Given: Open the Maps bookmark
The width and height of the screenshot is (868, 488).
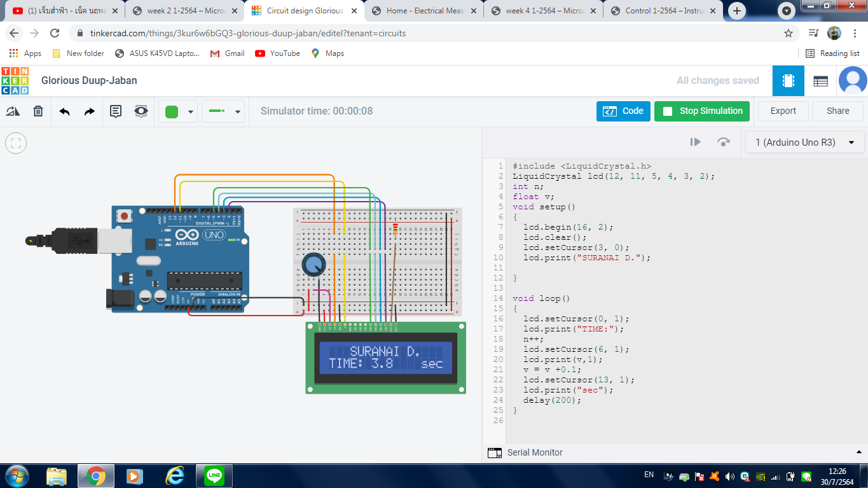Looking at the screenshot, I should pyautogui.click(x=327, y=53).
